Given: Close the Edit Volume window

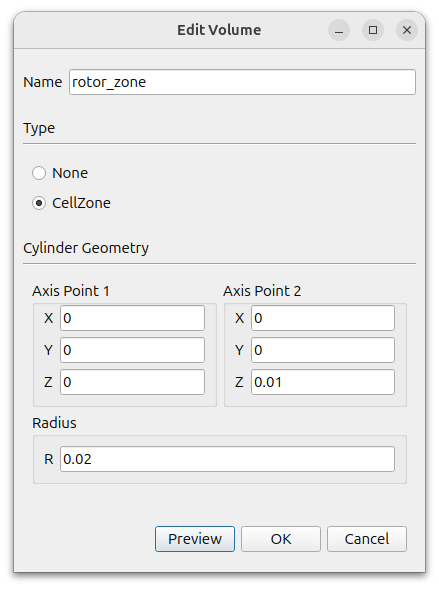Looking at the screenshot, I should pos(407,30).
